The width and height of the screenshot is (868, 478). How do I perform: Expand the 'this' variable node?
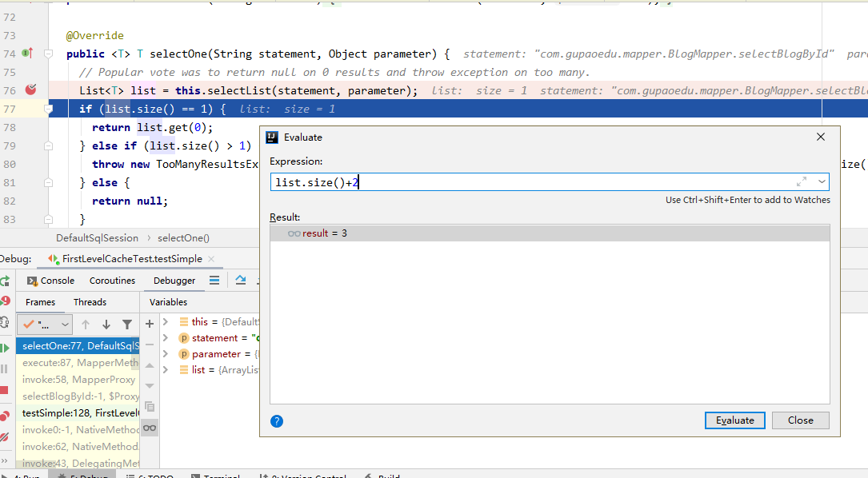tap(166, 321)
